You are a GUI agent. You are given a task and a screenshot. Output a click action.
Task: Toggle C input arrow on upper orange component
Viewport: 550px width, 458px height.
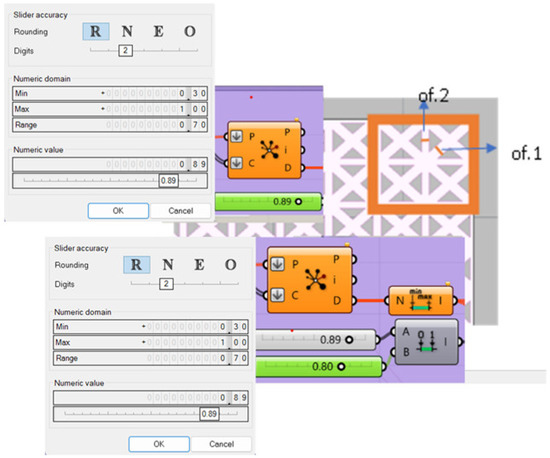point(236,163)
